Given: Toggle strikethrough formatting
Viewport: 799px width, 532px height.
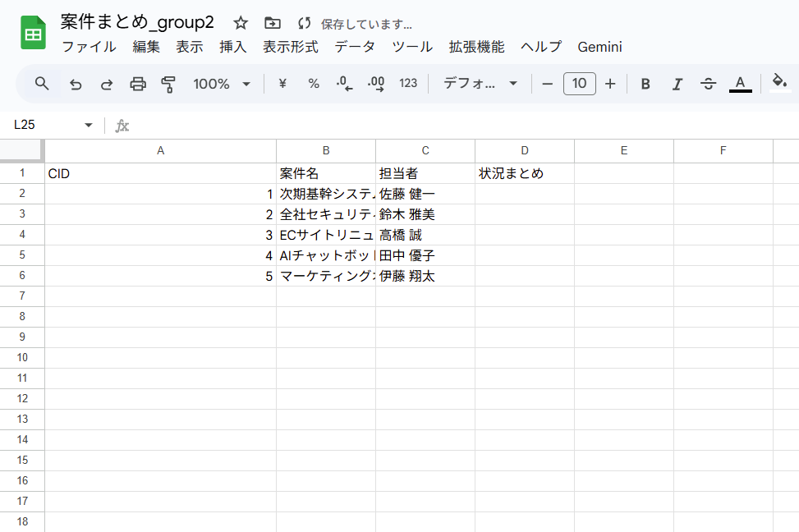Looking at the screenshot, I should [708, 84].
